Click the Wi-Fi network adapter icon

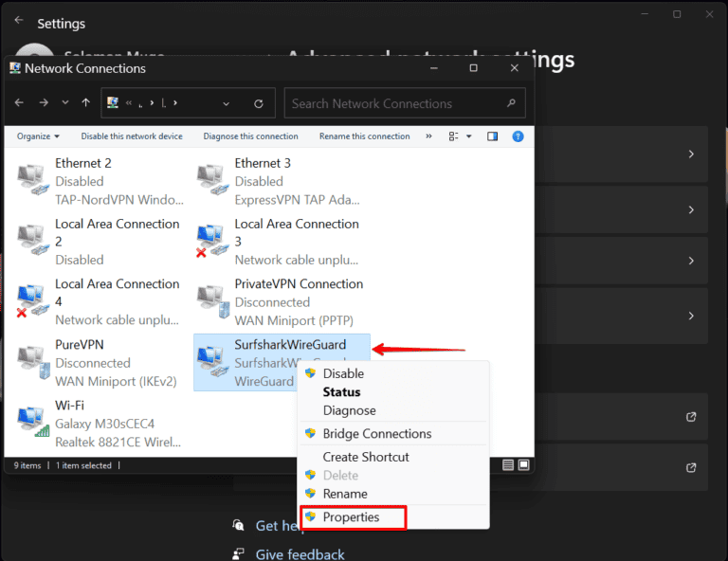point(31,422)
